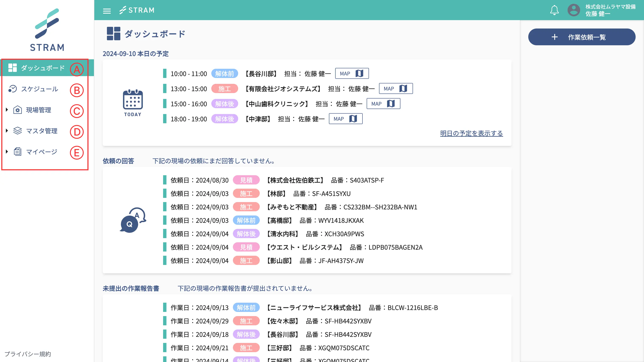
Task: Open MAP for 長谷川邸 schedule entry
Action: [352, 74]
